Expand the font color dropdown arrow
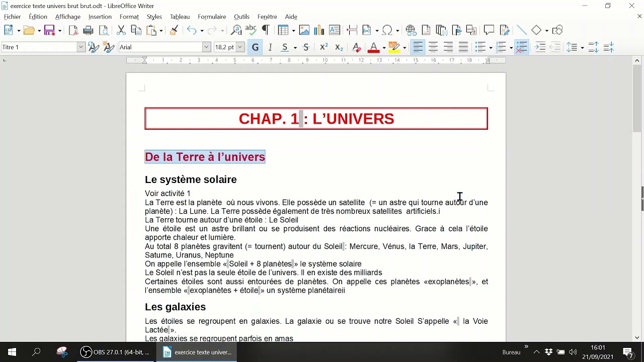Image resolution: width=644 pixels, height=362 pixels. pyautogui.click(x=384, y=48)
